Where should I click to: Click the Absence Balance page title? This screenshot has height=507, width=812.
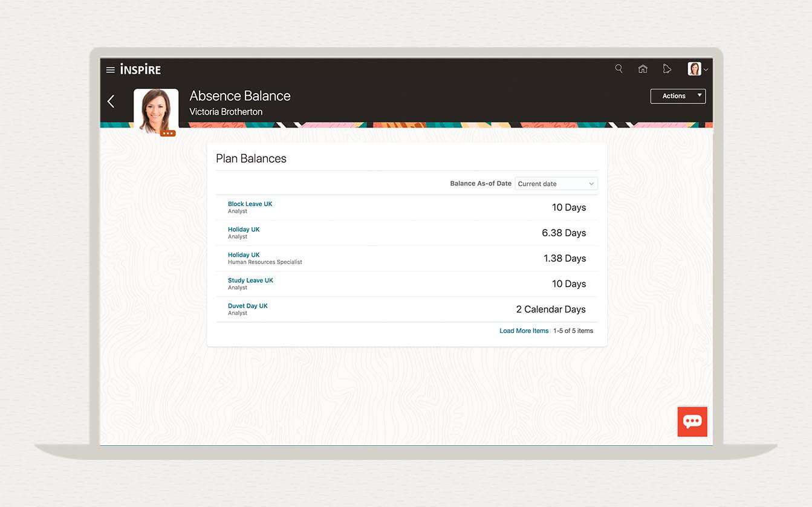pos(240,95)
